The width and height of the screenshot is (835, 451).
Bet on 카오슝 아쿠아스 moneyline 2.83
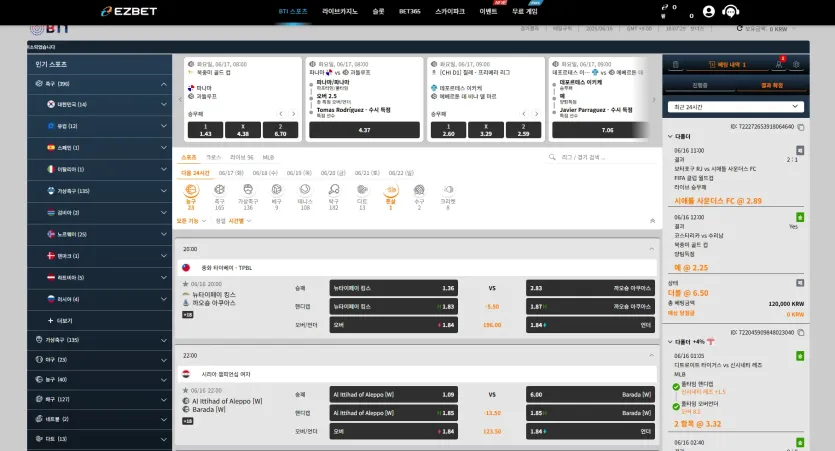point(590,288)
